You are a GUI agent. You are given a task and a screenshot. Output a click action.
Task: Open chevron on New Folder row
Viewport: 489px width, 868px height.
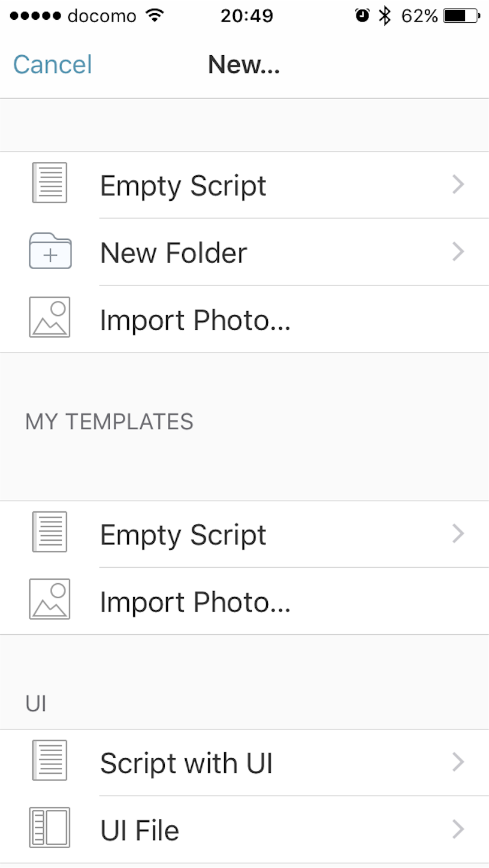(x=458, y=252)
